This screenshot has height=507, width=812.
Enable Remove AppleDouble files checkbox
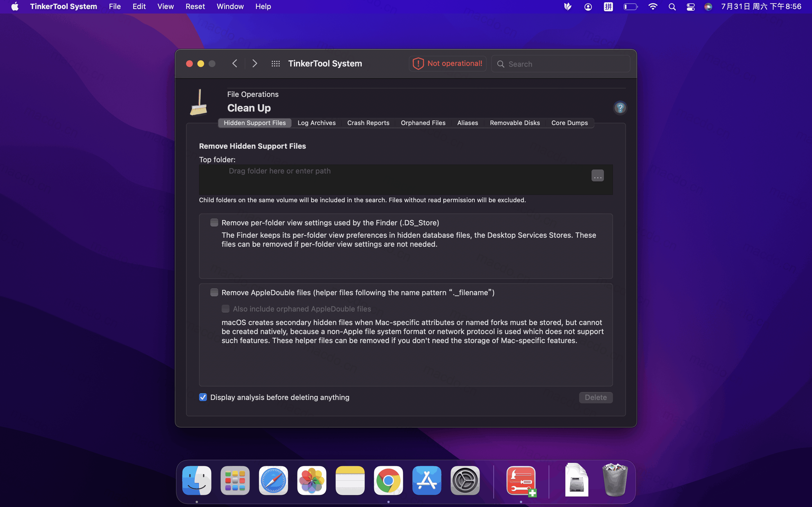click(x=214, y=292)
